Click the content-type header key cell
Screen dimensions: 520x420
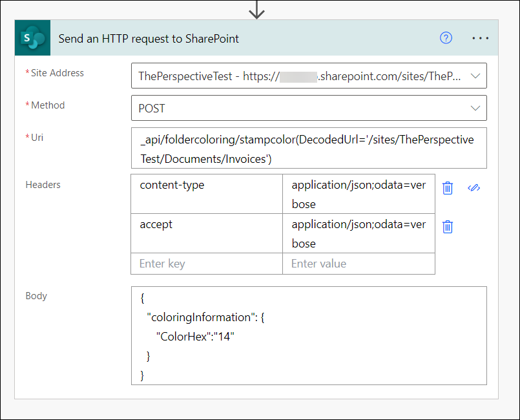point(207,194)
